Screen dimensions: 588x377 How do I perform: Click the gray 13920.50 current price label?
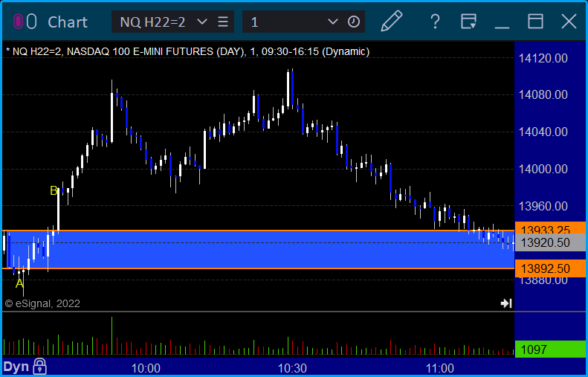point(550,242)
